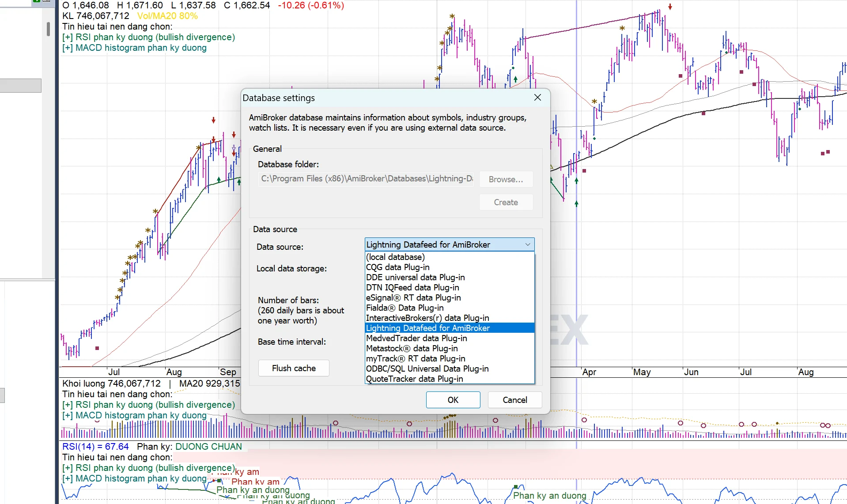
Task: Select eSignal RT data Plug-in
Action: coord(450,297)
